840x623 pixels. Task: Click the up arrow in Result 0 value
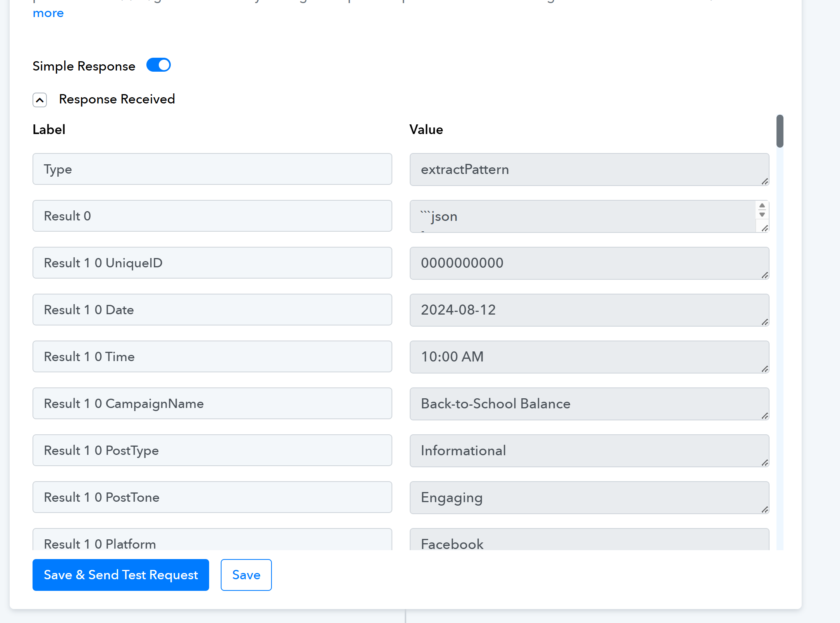point(762,205)
